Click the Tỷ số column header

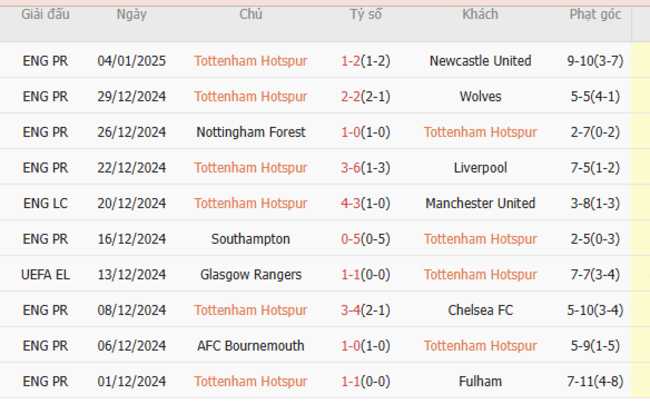coord(366,15)
